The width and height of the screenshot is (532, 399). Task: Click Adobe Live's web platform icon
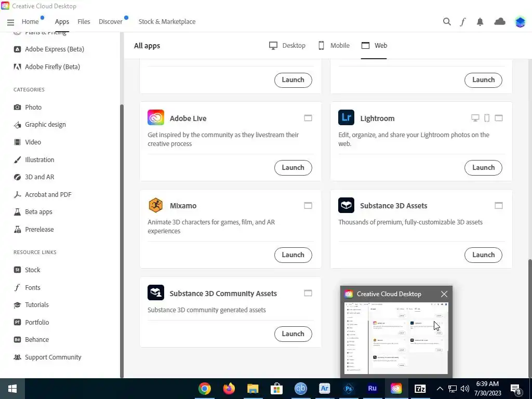pyautogui.click(x=308, y=118)
